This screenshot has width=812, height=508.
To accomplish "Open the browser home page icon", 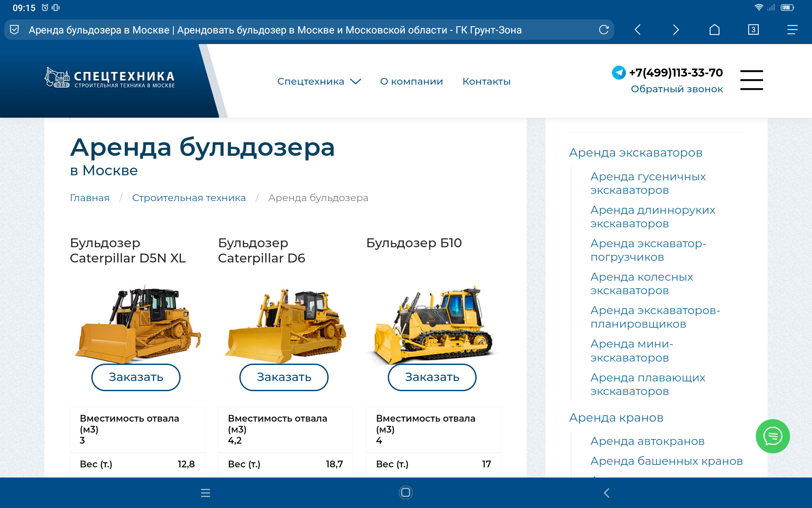I will (x=714, y=30).
